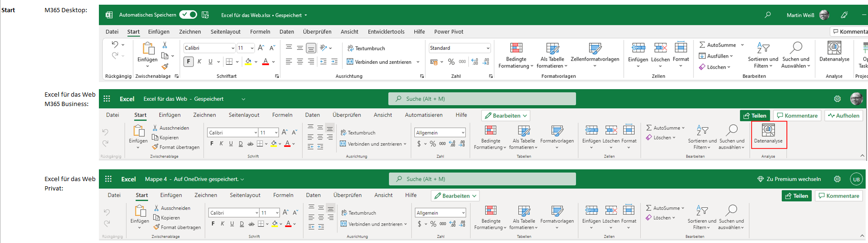Click the search box in the 'Mappe 4' header
The image size is (868, 243).
click(482, 179)
